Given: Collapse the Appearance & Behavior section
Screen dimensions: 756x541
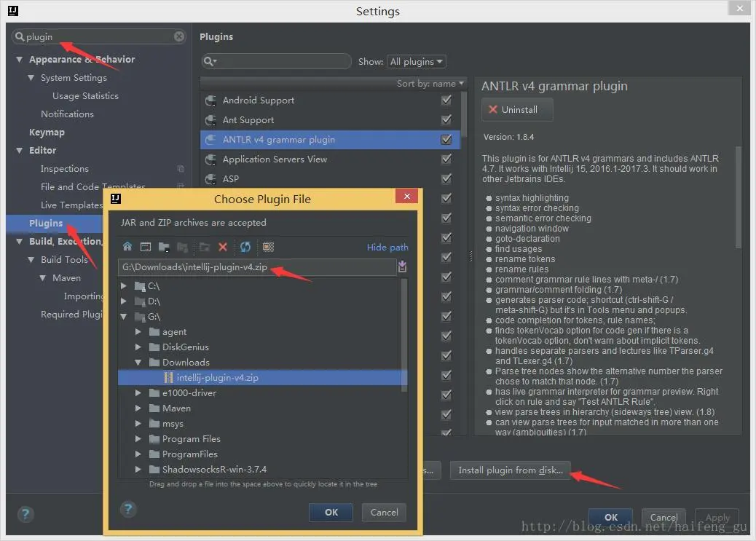Looking at the screenshot, I should 19,59.
